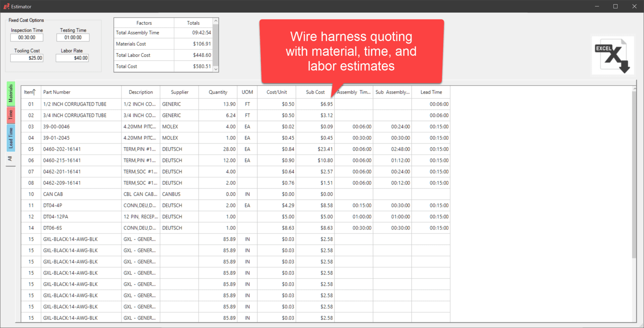Edit the Inspection Time field

pyautogui.click(x=26, y=37)
